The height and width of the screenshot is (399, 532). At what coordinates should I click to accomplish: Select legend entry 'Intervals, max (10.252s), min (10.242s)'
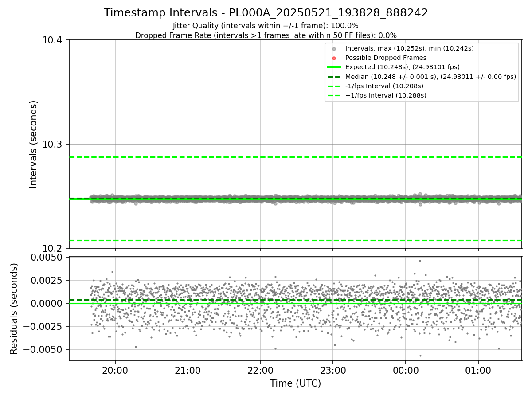point(410,48)
